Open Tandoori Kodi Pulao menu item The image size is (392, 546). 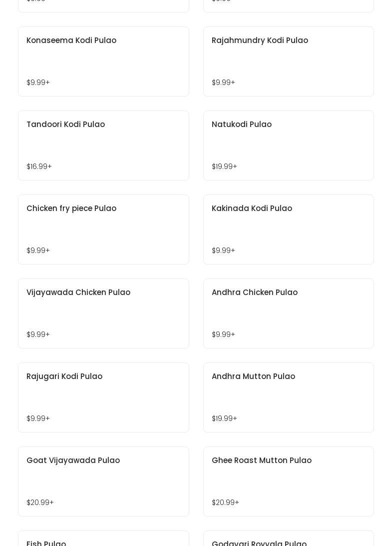(103, 145)
